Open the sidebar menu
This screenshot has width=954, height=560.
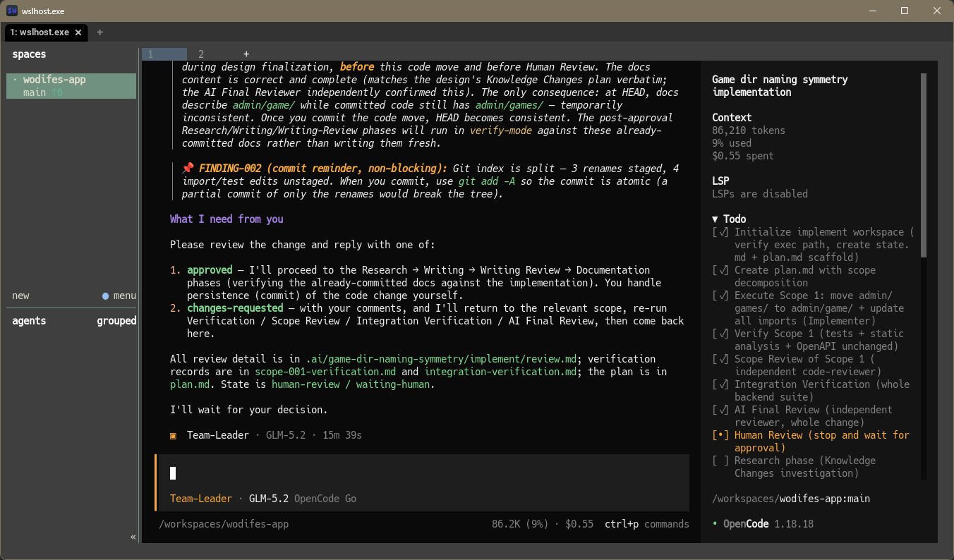[x=125, y=296]
